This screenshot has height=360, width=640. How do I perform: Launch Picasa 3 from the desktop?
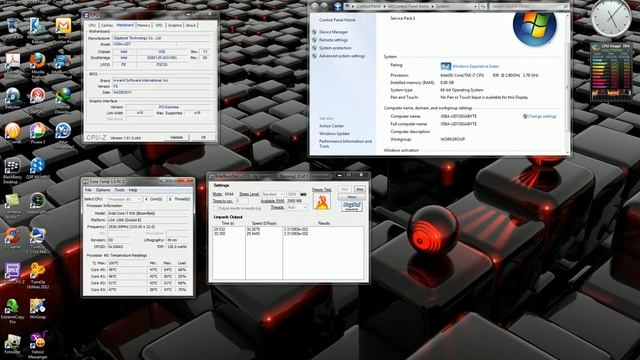[38, 132]
